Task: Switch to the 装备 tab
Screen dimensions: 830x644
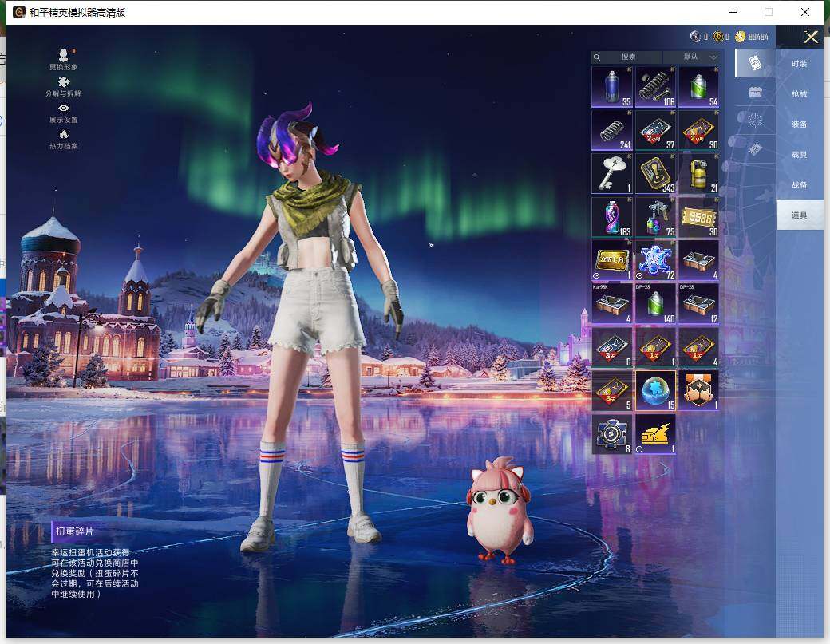Action: pos(800,124)
